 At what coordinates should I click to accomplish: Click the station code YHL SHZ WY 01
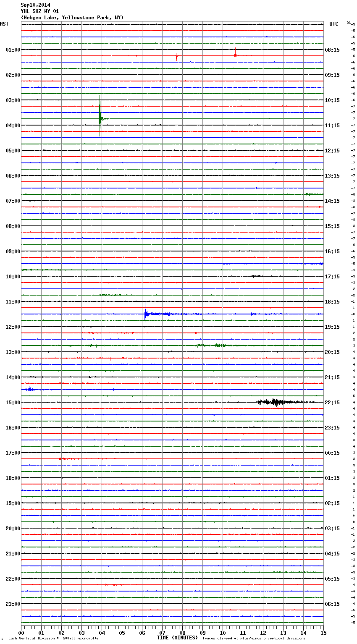tap(40, 11)
